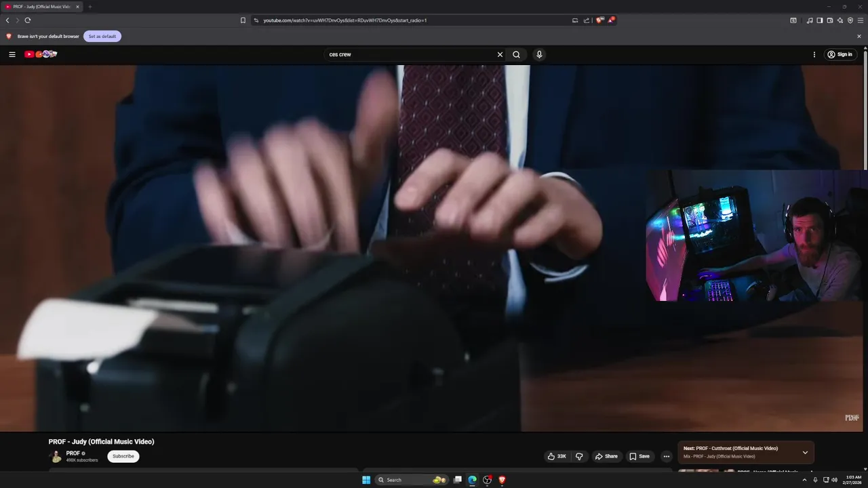Click the Windows taskbar Search box
Image resolution: width=868 pixels, height=488 pixels.
point(412,480)
